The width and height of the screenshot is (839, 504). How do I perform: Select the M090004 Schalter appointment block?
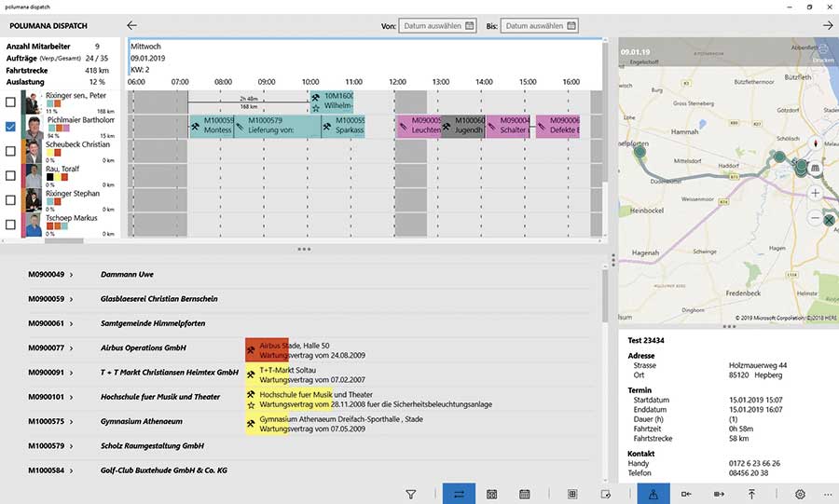(507, 126)
